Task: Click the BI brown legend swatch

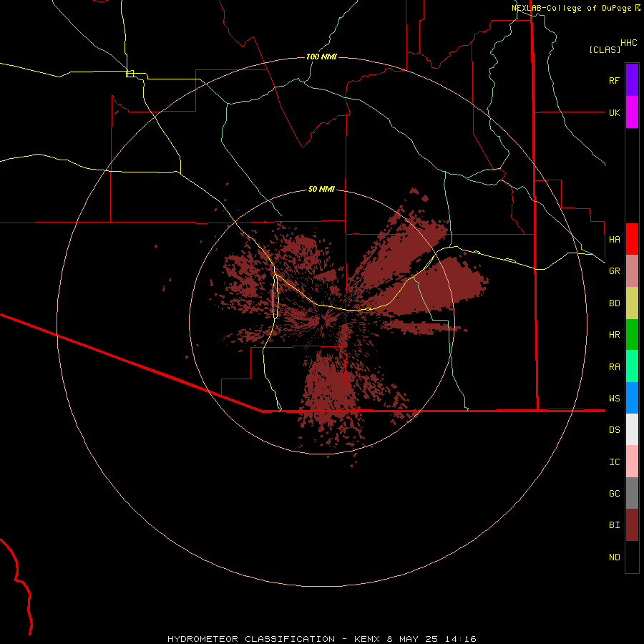Action: (x=632, y=525)
